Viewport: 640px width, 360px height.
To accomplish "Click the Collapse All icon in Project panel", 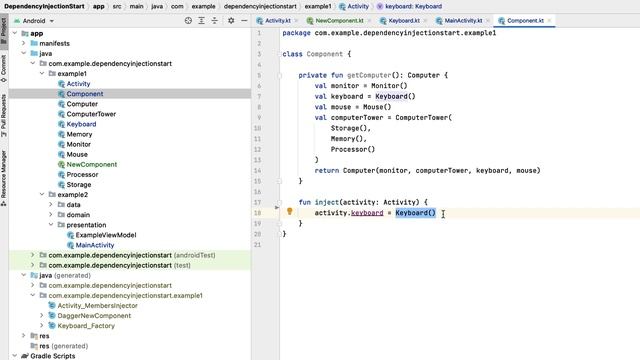I will coord(215,20).
